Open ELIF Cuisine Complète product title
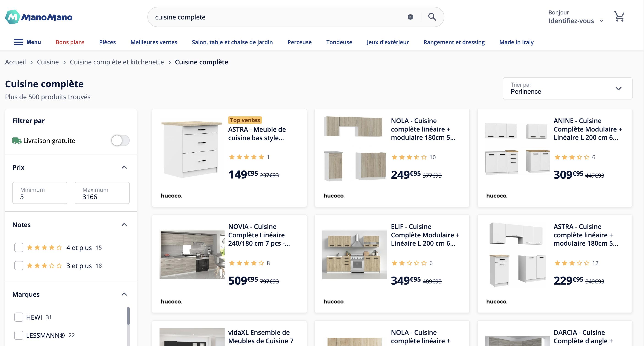This screenshot has width=644, height=346. pyautogui.click(x=425, y=235)
